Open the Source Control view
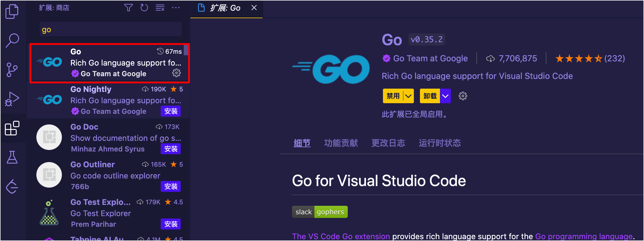The image size is (644, 241). 12,70
